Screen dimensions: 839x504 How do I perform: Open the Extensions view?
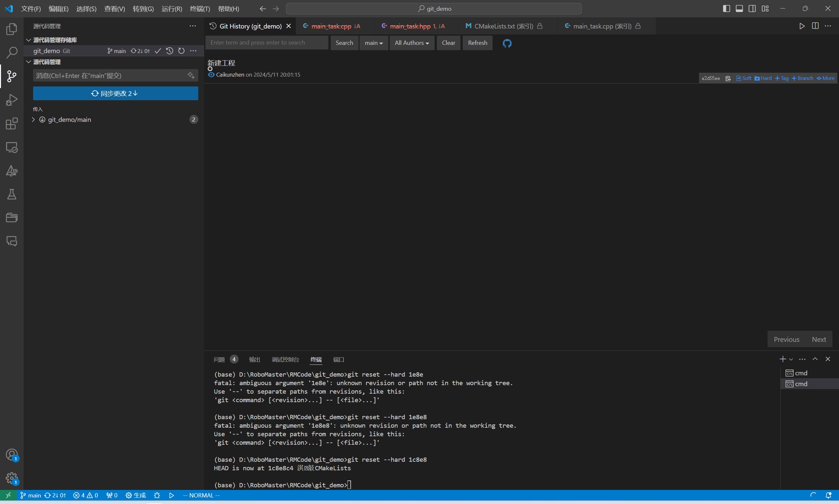point(11,123)
